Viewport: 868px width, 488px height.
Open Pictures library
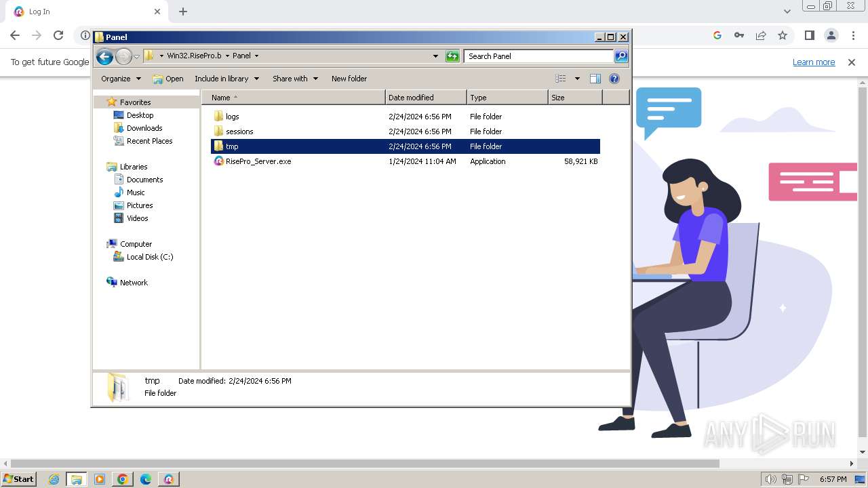coord(140,205)
